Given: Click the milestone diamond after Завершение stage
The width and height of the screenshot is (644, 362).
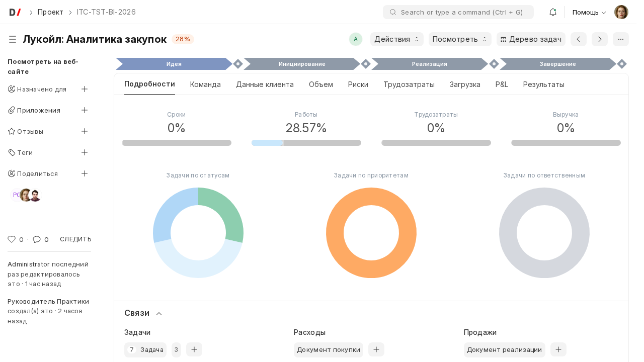Looking at the screenshot, I should tap(622, 64).
